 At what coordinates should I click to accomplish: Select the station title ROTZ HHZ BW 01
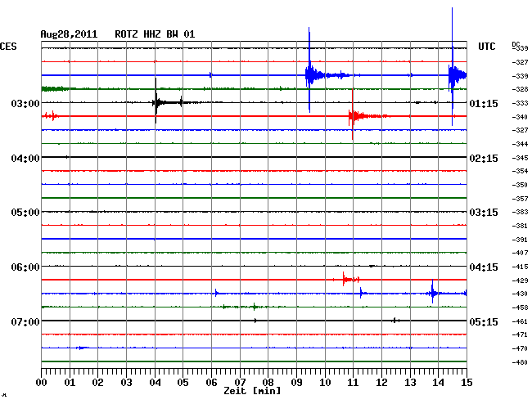tap(155, 34)
